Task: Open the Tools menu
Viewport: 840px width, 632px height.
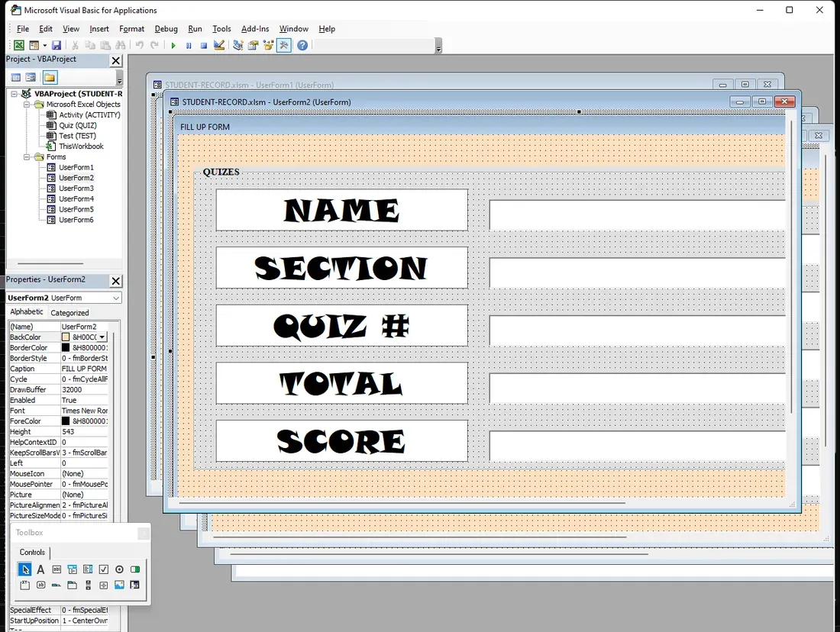Action: 221,29
